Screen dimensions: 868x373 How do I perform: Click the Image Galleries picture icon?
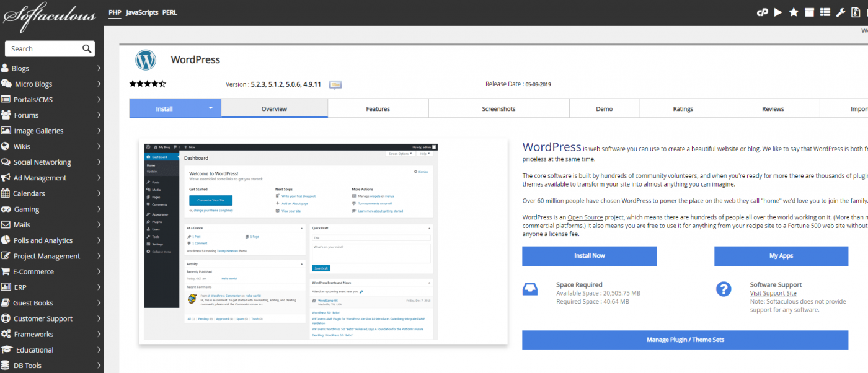click(6, 131)
